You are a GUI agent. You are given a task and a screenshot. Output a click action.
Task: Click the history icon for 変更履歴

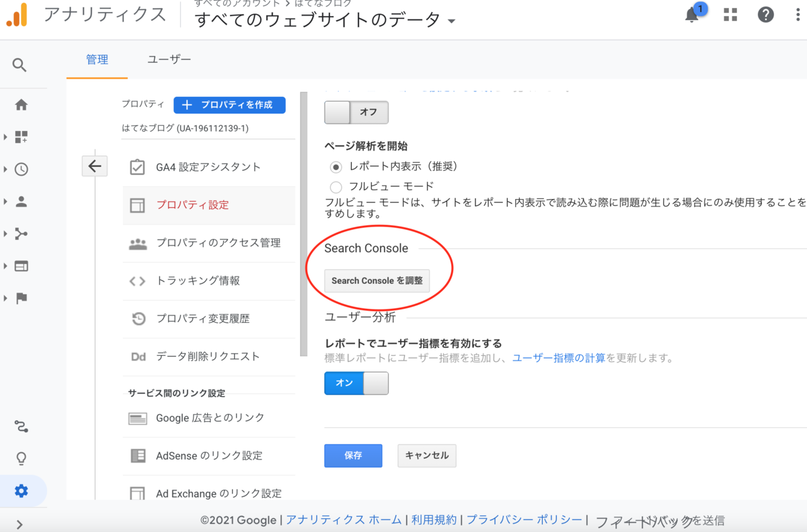tap(138, 319)
